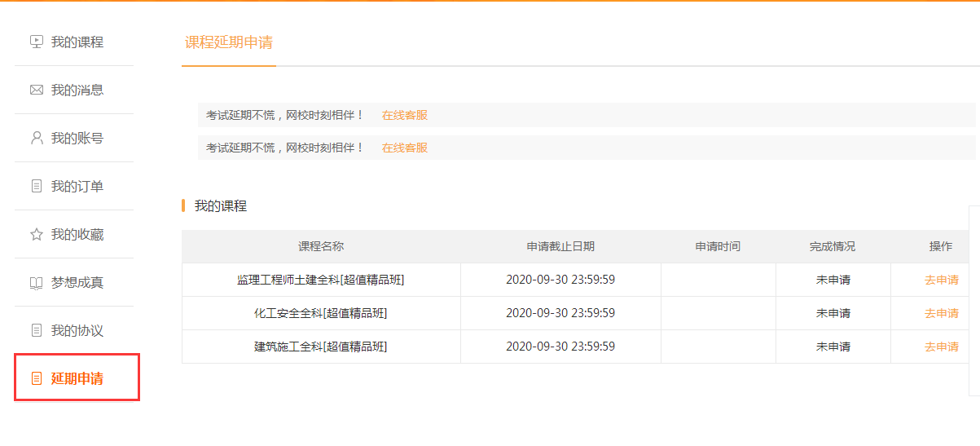Open 在线客服 link in the lower notice

coord(405,148)
